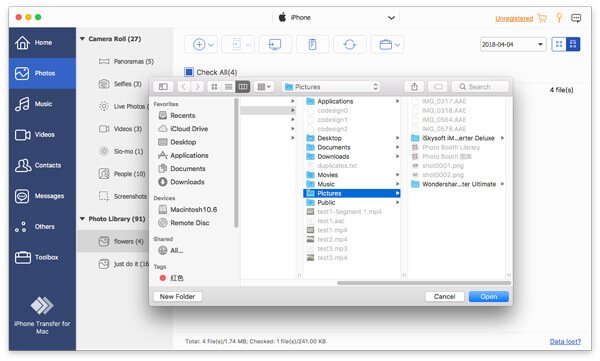
Task: Select Downloads folder in column list
Action: point(352,157)
